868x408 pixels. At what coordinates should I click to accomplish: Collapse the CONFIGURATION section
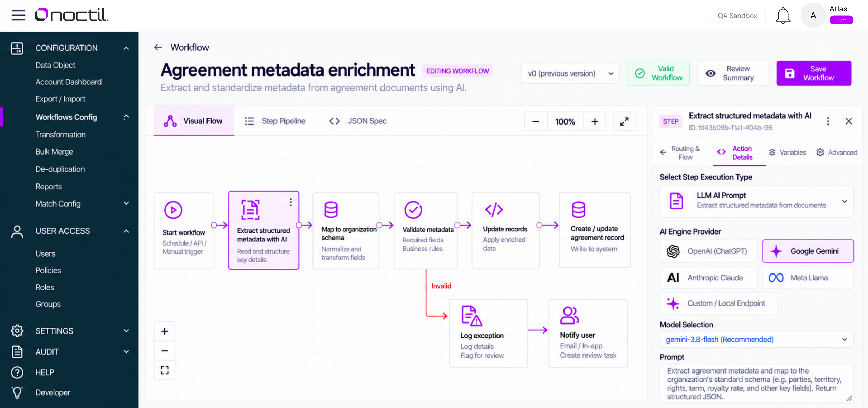[126, 48]
